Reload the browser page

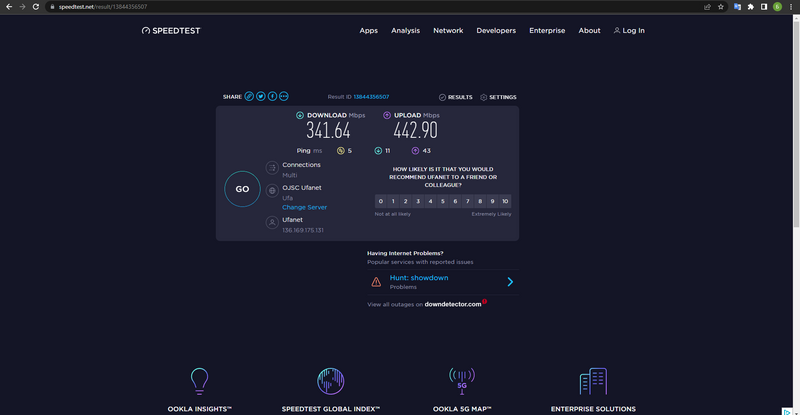[36, 7]
